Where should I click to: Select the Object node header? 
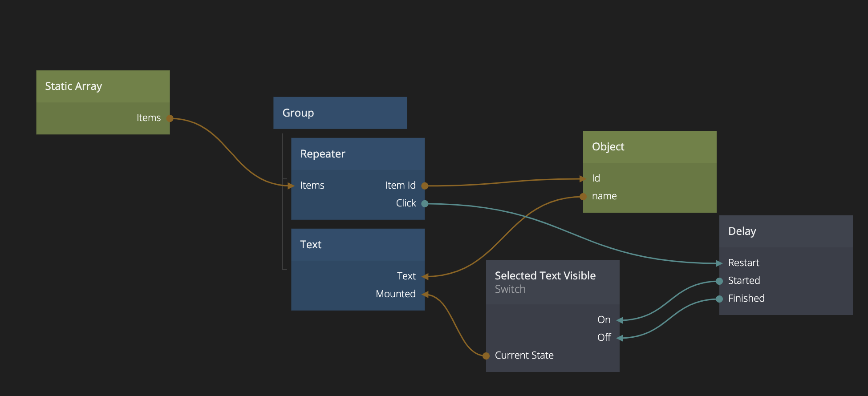point(649,147)
